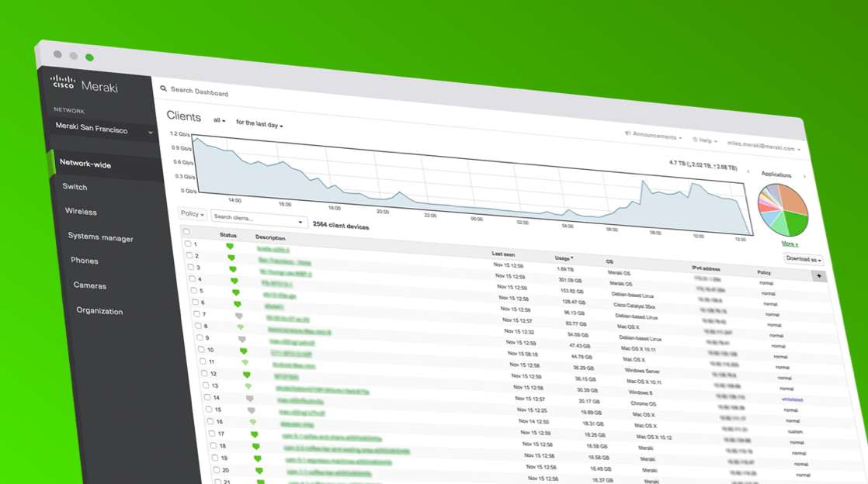Click the Cisco Meraki logo
Image resolution: width=868 pixels, height=484 pixels.
(x=84, y=84)
